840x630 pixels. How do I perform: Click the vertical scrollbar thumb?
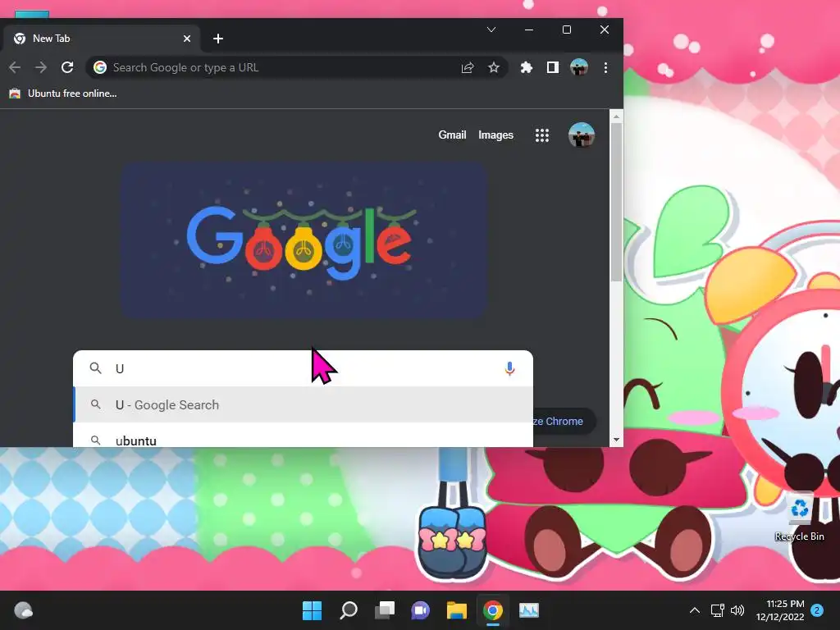coord(616,203)
